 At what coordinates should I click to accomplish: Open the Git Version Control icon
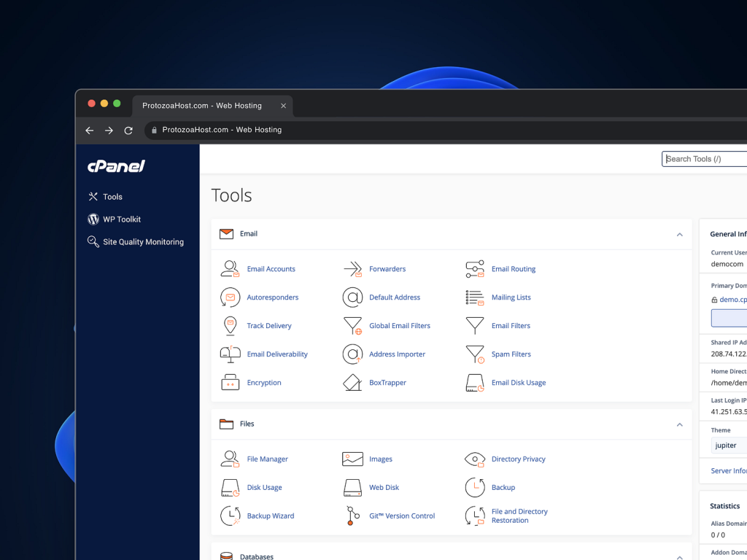pos(352,516)
